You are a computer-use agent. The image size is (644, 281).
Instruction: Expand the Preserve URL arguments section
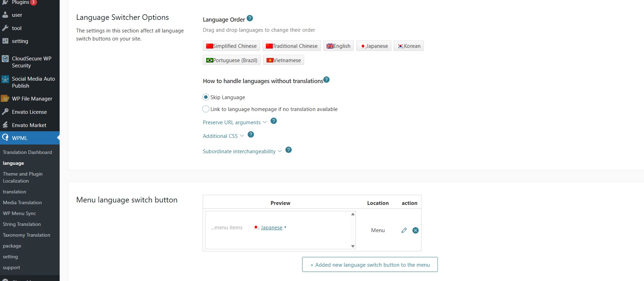click(234, 123)
